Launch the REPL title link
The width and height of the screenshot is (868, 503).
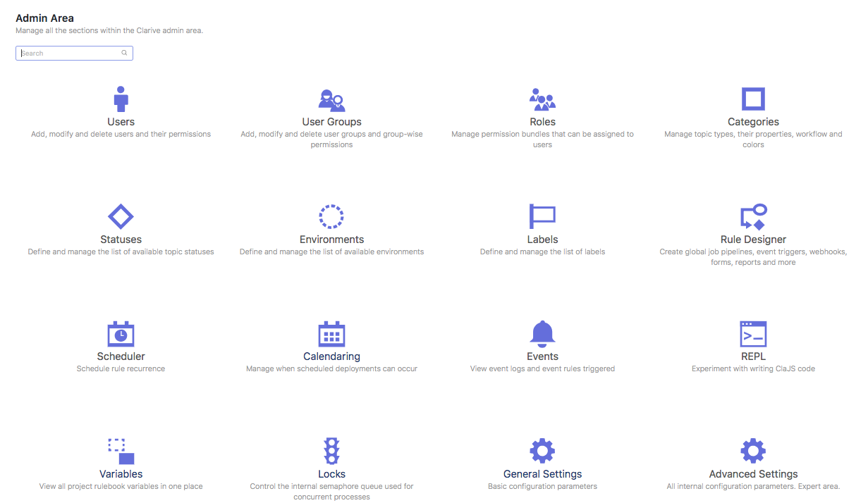(753, 356)
